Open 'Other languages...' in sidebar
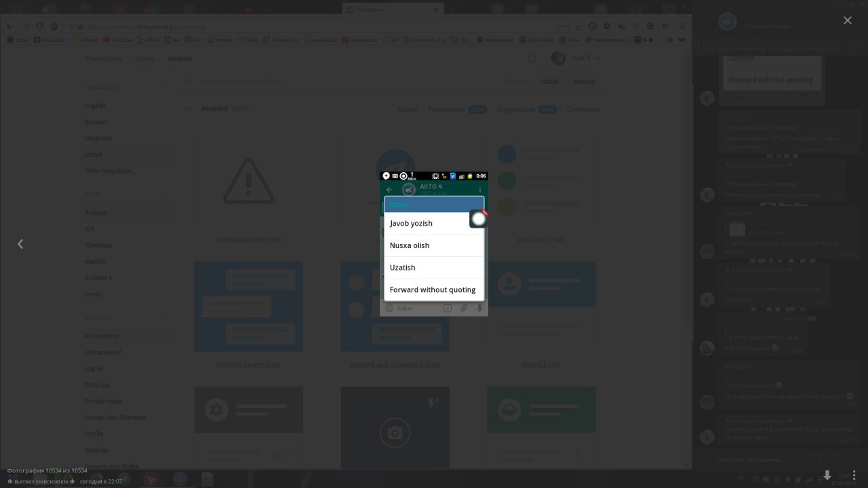 click(x=110, y=171)
